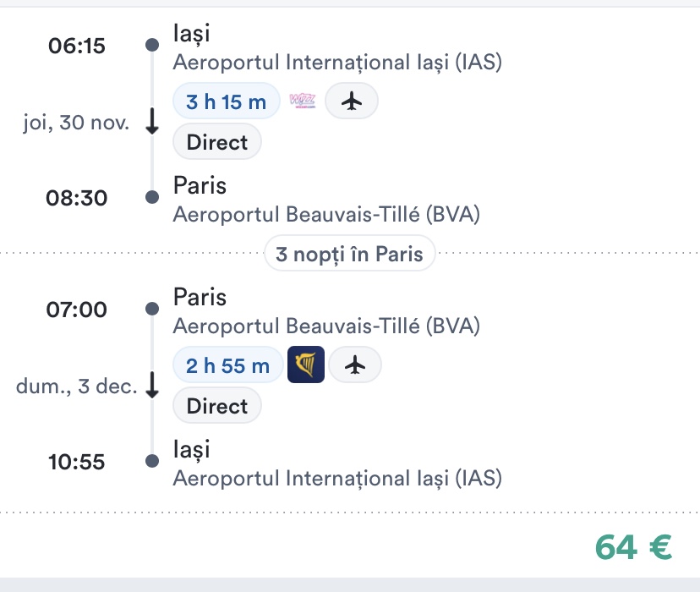Click the Ryanair harp logo
700x592 pixels.
(x=306, y=365)
